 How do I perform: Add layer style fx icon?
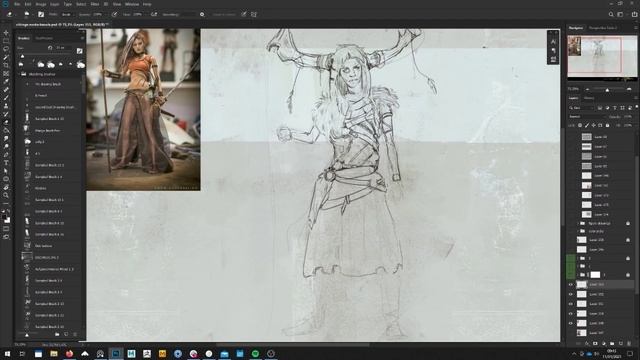(x=587, y=344)
